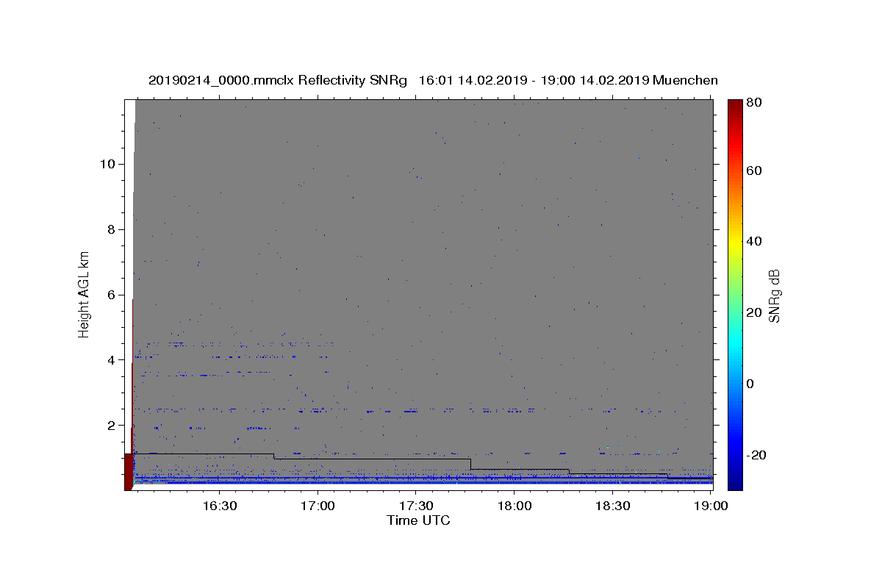Click the plot title text
This screenshot has height=588, width=882.
click(x=433, y=80)
